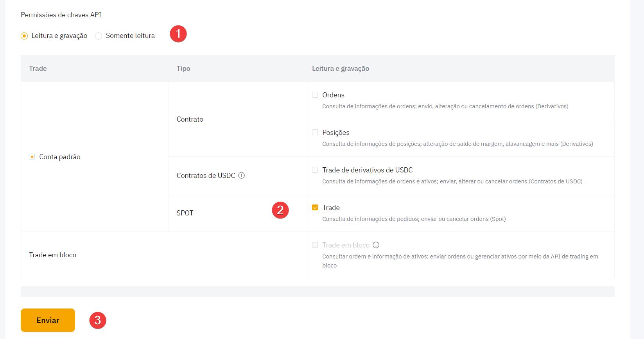Enable the Ordens permission checkbox
Image resolution: width=644 pixels, height=339 pixels.
pos(315,95)
